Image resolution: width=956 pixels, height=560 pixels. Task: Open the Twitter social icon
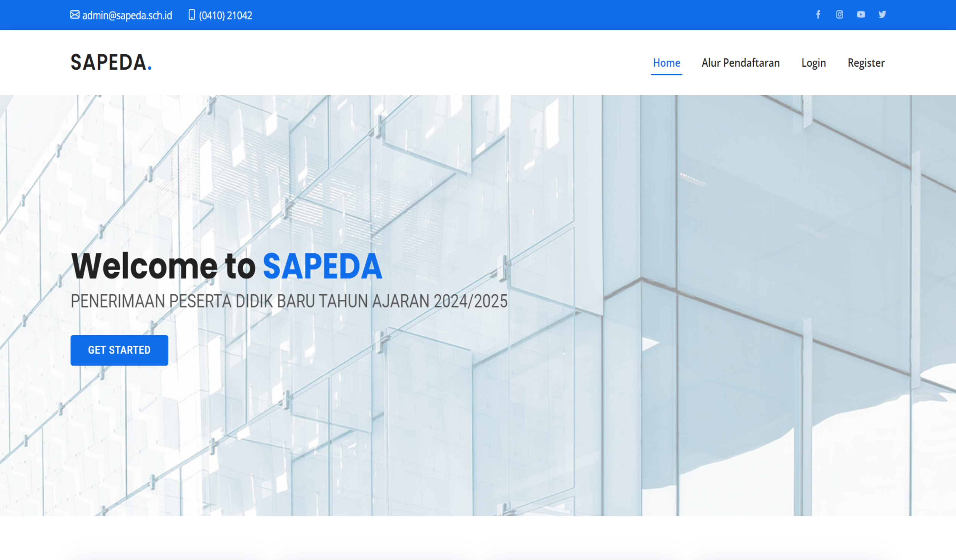(x=882, y=15)
